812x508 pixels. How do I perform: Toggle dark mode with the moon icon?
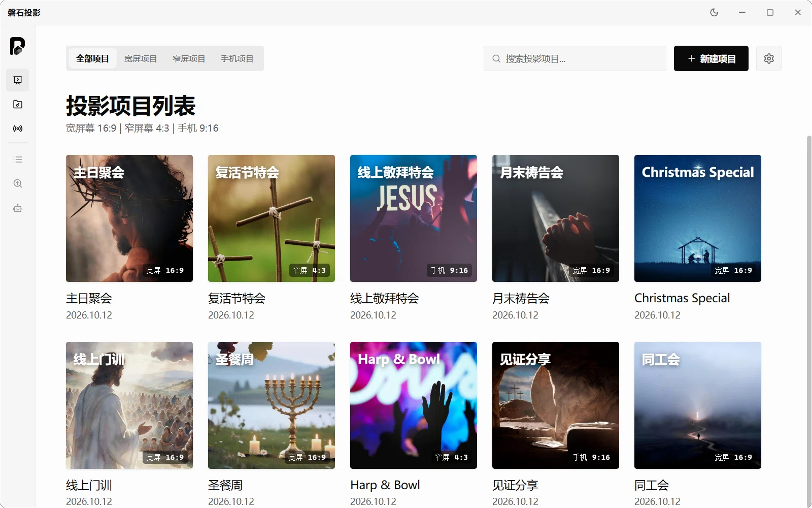[714, 12]
